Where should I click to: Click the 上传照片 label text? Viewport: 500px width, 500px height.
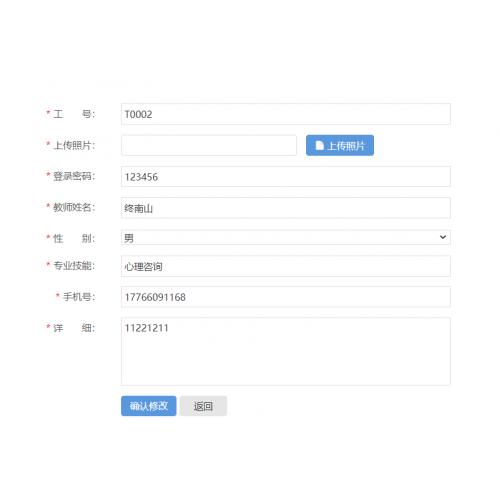tap(74, 145)
